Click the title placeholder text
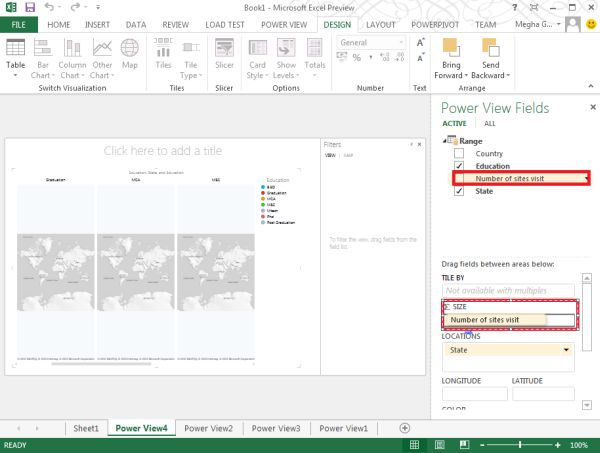This screenshot has width=600, height=453. click(x=163, y=150)
